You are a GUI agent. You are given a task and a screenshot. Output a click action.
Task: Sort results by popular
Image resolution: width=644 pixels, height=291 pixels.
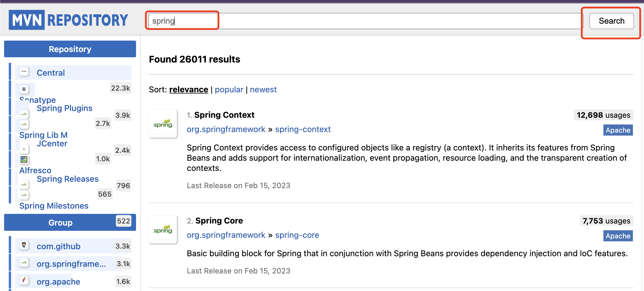click(x=229, y=89)
